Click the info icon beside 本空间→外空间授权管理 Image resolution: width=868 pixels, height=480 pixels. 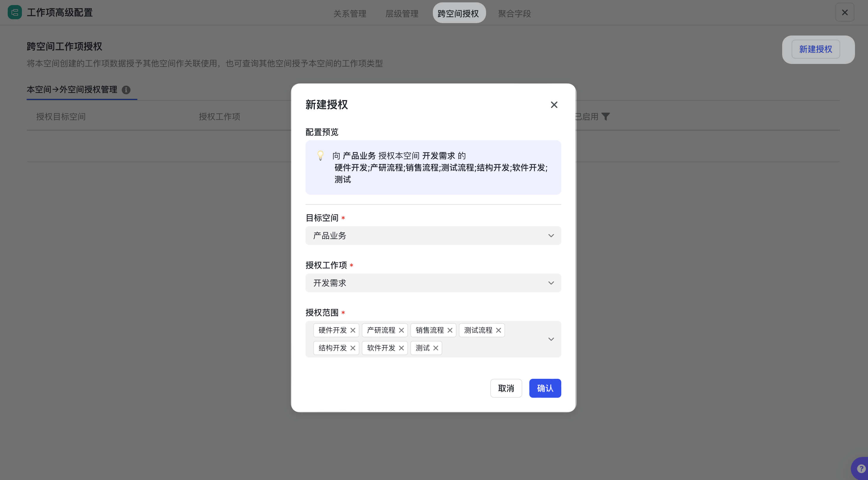coord(126,90)
